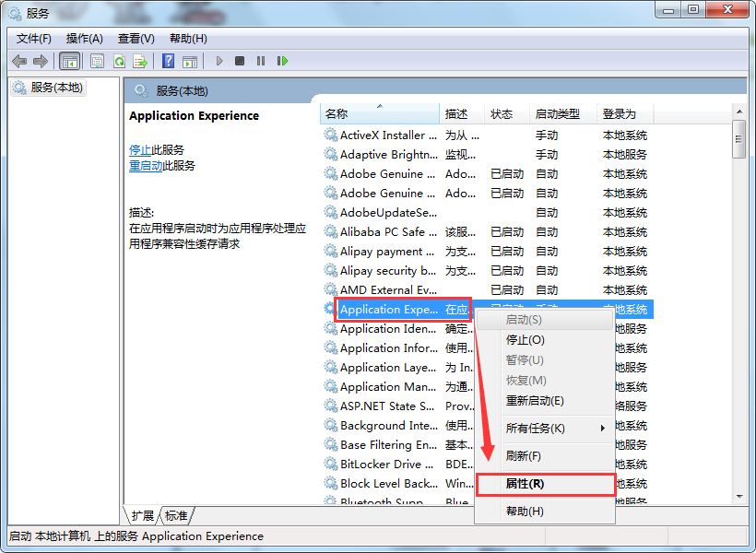Click the Refresh icon in the toolbar
Viewport: 756px width, 553px height.
click(119, 61)
